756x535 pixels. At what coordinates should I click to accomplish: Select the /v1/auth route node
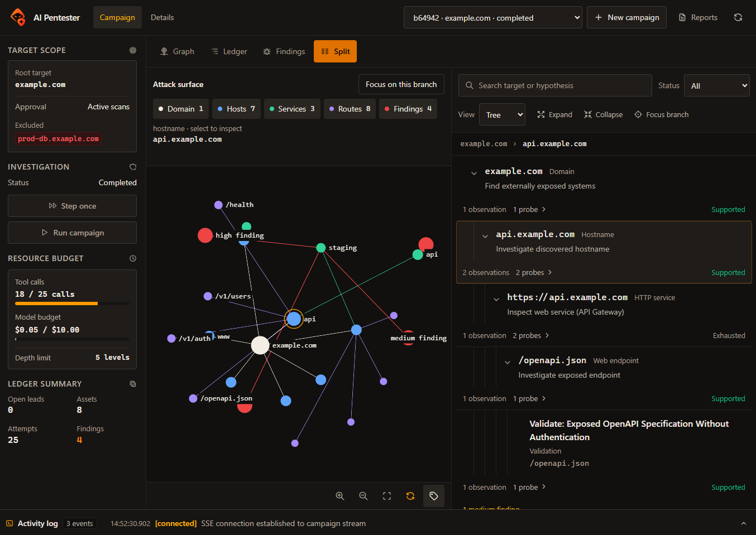(x=171, y=339)
